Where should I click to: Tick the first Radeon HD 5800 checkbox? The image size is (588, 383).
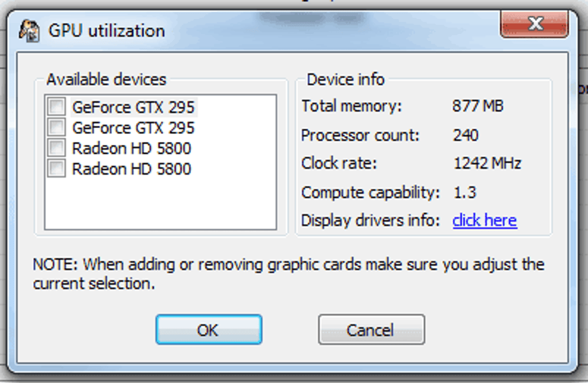coord(56,148)
